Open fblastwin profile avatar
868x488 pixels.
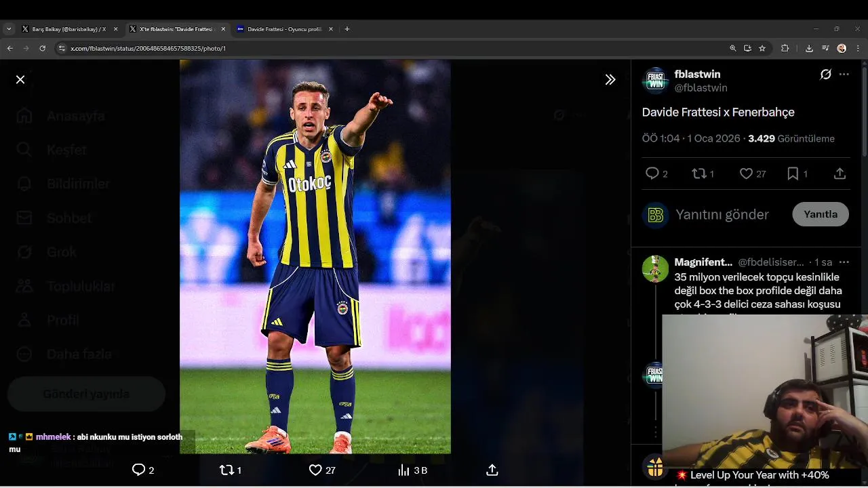point(655,80)
